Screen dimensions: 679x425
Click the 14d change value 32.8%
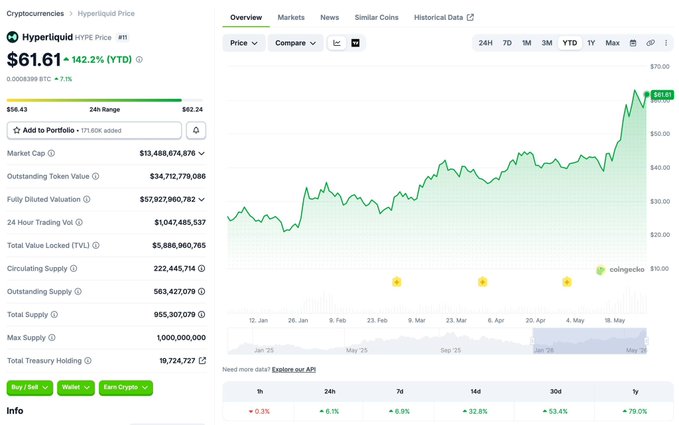pos(475,411)
